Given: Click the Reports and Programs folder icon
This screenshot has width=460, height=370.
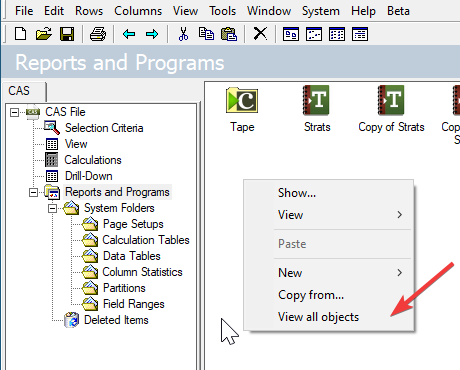Looking at the screenshot, I should pos(52,192).
